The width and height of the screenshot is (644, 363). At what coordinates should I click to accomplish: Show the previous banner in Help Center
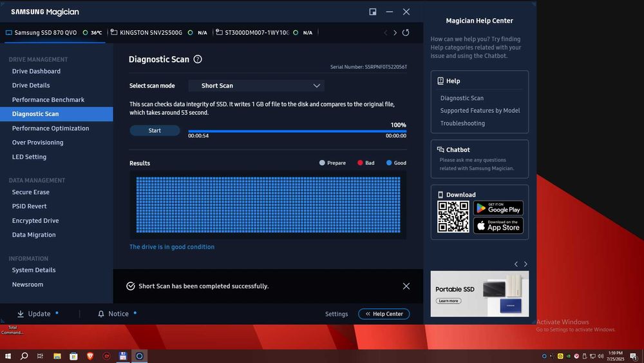pyautogui.click(x=516, y=264)
